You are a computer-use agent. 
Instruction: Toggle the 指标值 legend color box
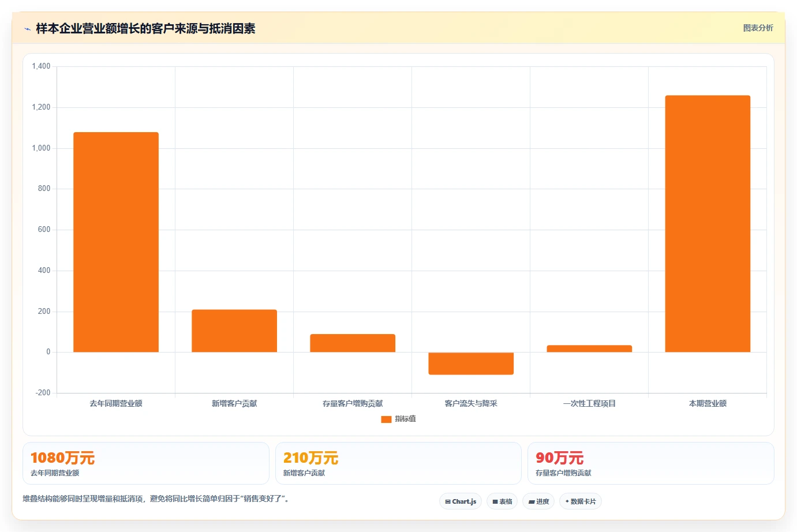386,419
